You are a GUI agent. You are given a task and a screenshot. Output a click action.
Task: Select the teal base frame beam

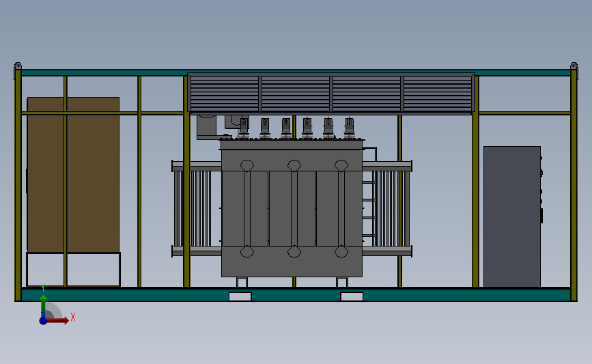(296, 294)
